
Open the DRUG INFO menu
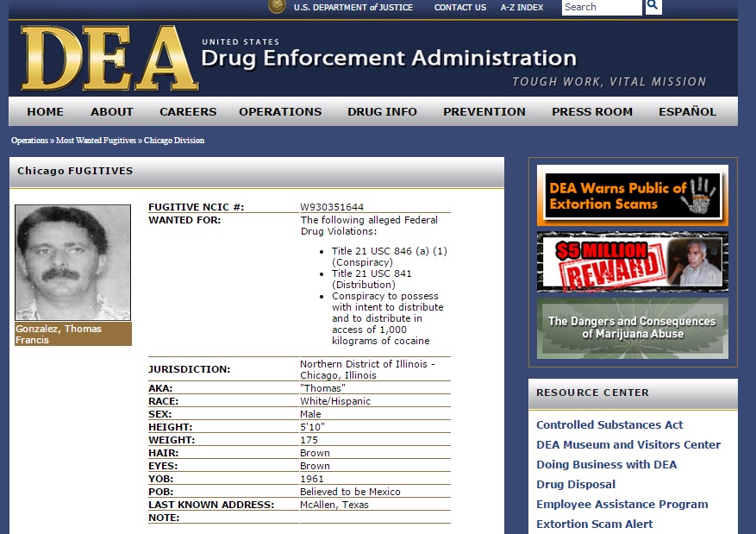[382, 111]
